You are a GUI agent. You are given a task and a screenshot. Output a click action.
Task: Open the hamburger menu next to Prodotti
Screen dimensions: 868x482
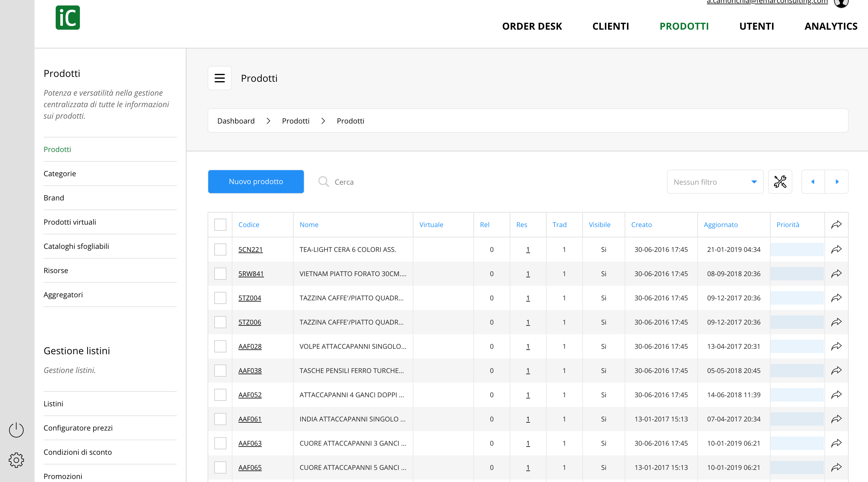point(220,78)
